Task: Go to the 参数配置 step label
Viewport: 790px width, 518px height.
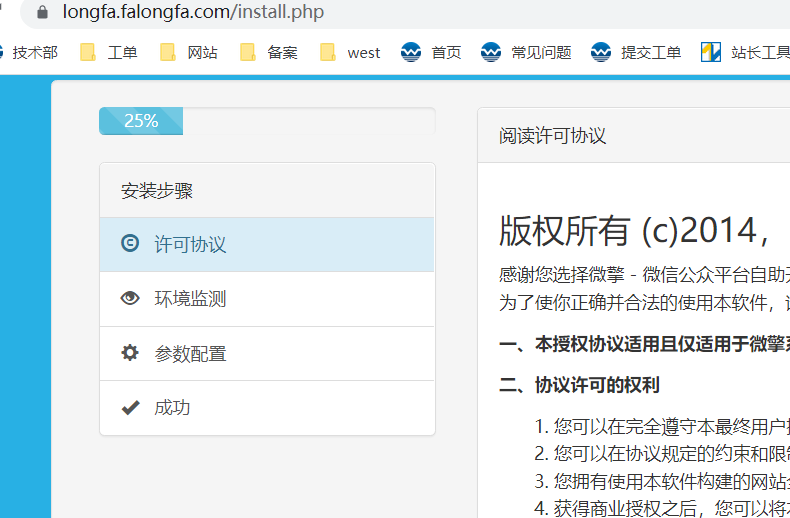Action: point(190,353)
